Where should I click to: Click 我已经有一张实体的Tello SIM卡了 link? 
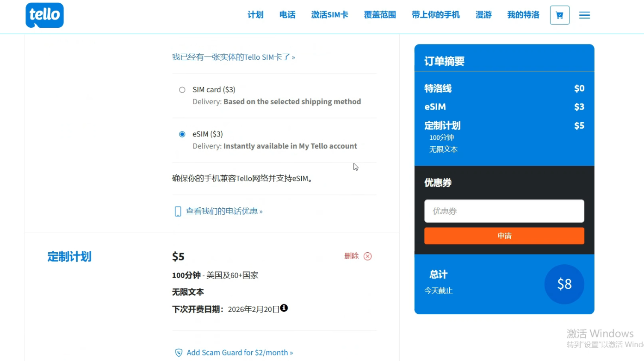click(234, 57)
